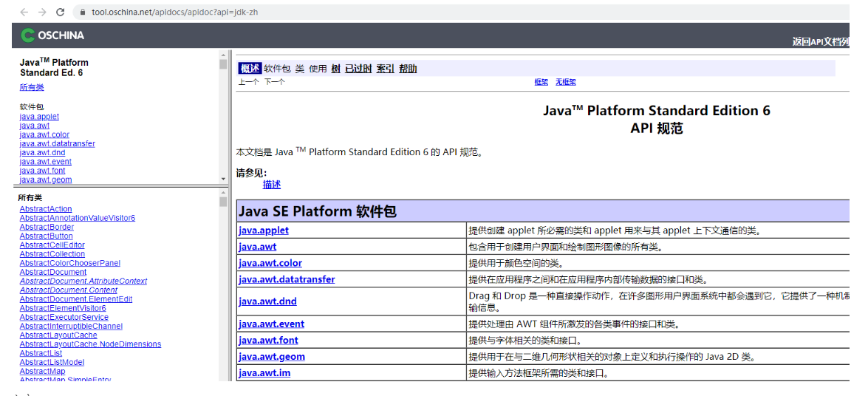Open the 树 navigation tab
Viewport: 868px width, 396px height.
(335, 69)
